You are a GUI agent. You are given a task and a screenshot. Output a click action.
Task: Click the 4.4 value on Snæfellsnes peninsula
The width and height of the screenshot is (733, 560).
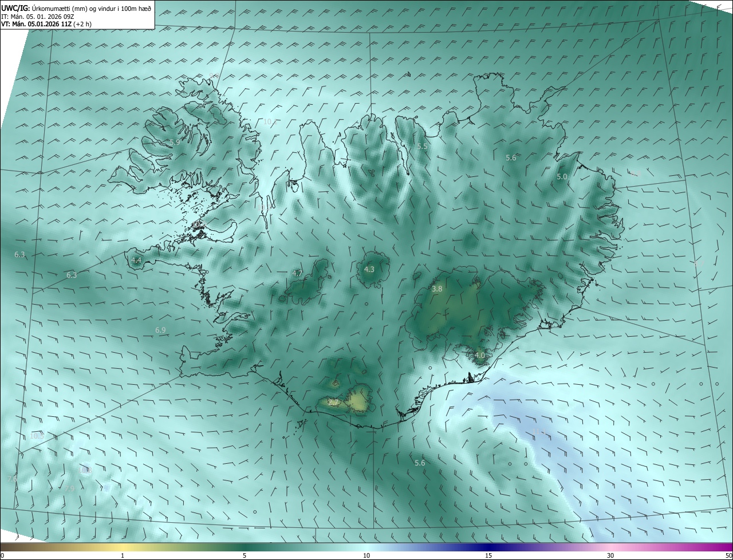tap(136, 260)
